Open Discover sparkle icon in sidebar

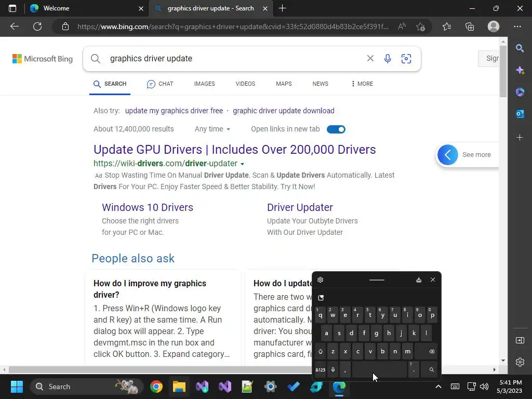(x=520, y=70)
